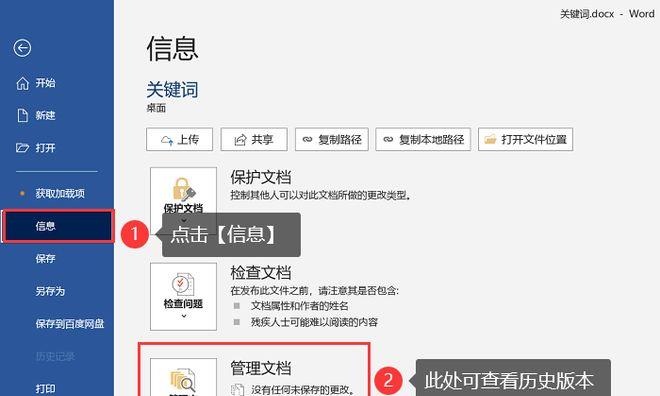
Task: Click the 桌面 location text
Action: (x=156, y=108)
